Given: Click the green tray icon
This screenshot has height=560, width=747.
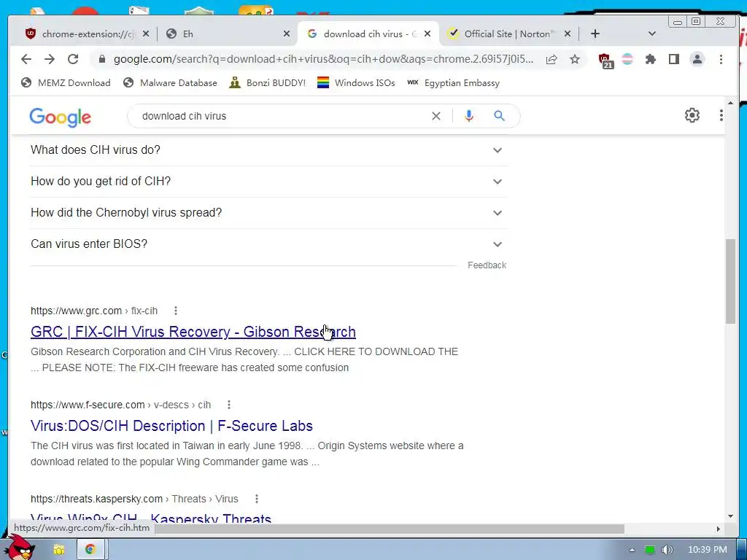Looking at the screenshot, I should point(649,550).
